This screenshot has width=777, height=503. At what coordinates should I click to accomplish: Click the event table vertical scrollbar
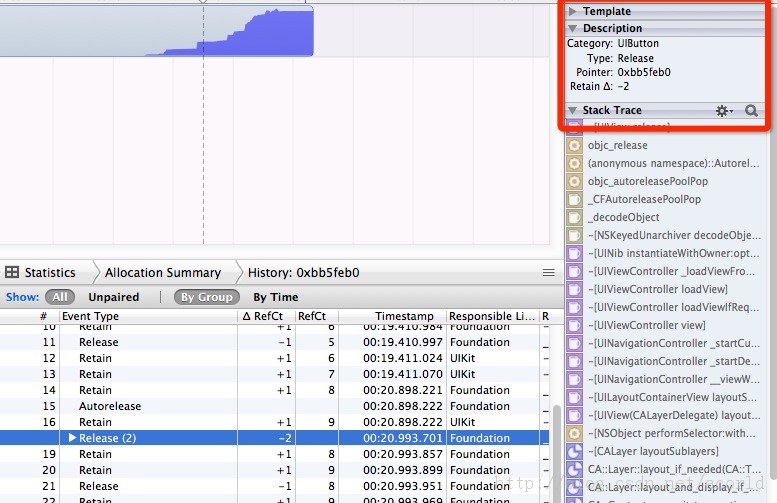pos(557,454)
